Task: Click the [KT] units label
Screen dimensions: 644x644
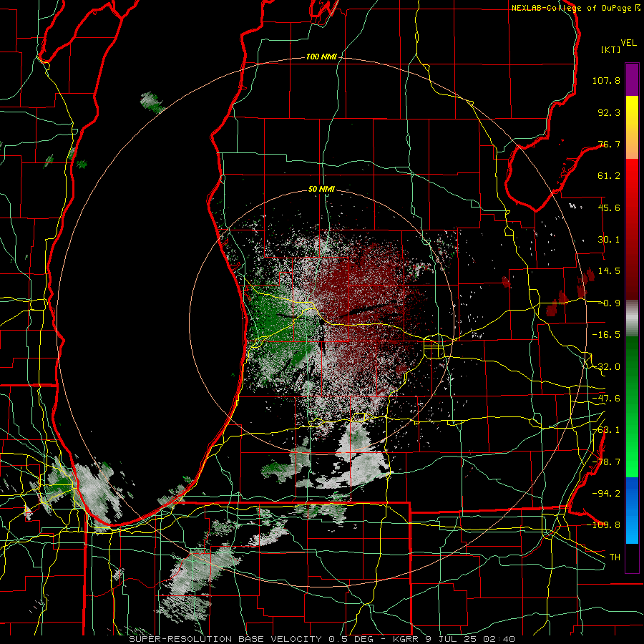Action: click(x=611, y=50)
